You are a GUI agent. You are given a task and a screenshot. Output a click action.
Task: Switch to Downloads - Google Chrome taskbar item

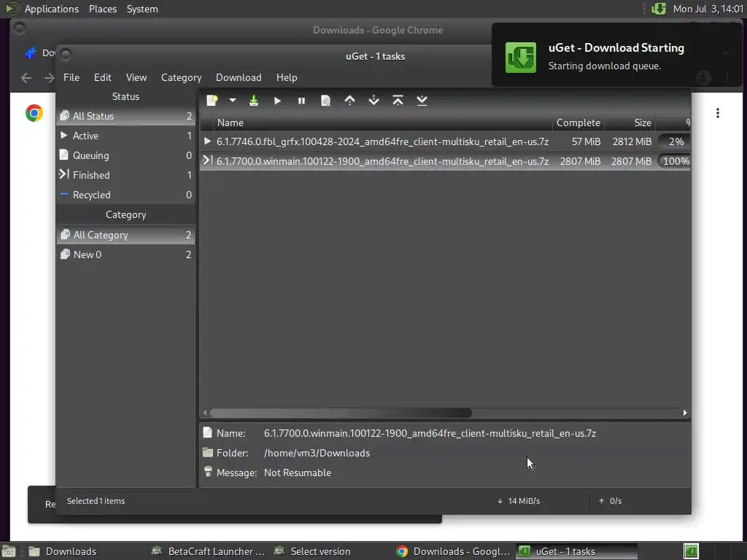tap(452, 551)
